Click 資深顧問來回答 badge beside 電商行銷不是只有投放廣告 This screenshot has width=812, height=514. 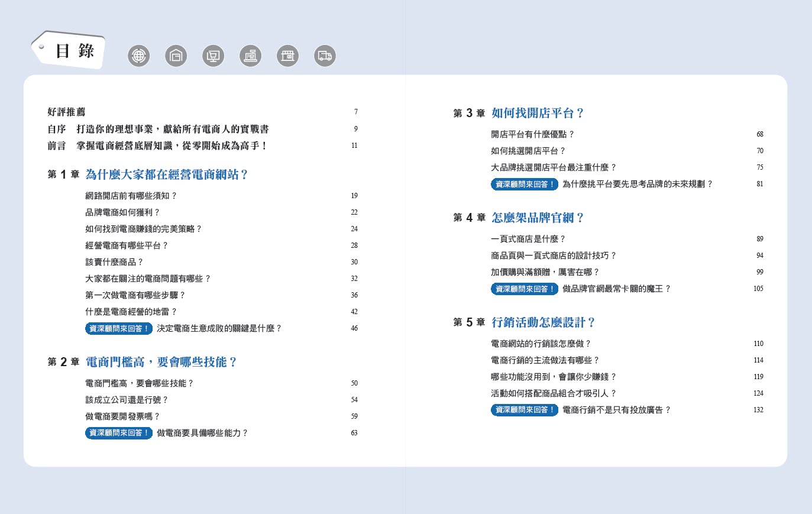click(x=525, y=410)
